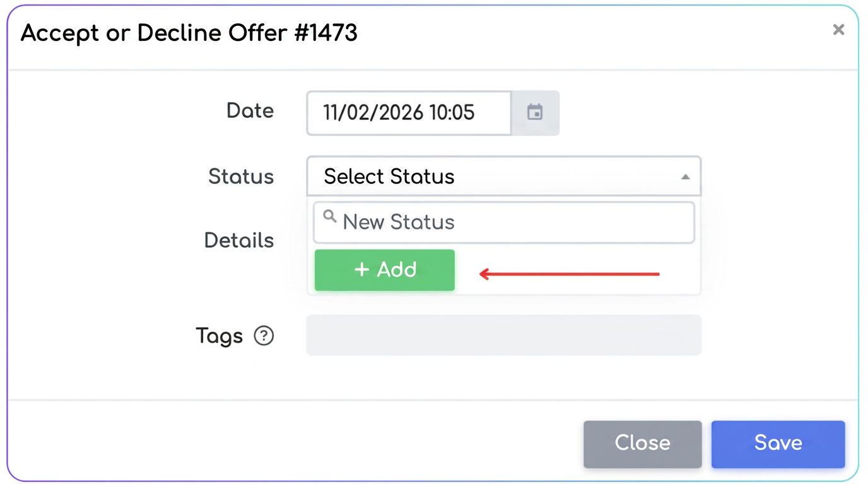868x484 pixels.
Task: Click inside the grey Tags input box
Action: tap(504, 335)
